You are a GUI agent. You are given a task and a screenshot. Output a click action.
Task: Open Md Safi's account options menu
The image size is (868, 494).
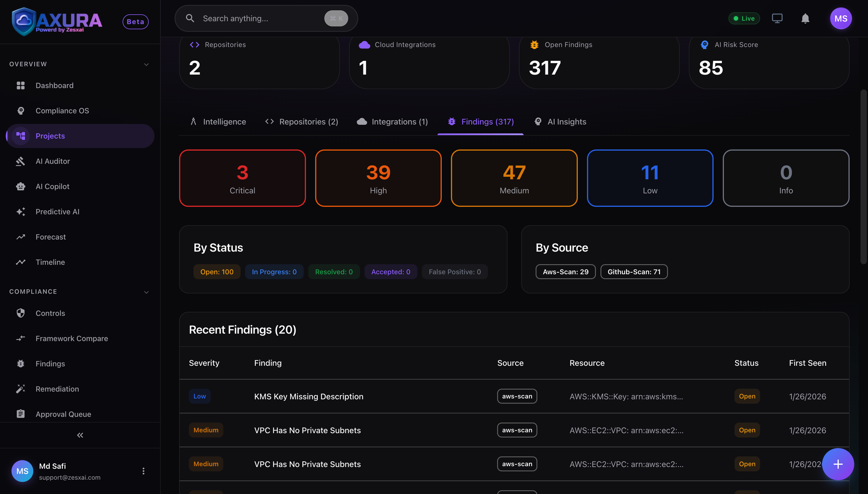point(143,470)
